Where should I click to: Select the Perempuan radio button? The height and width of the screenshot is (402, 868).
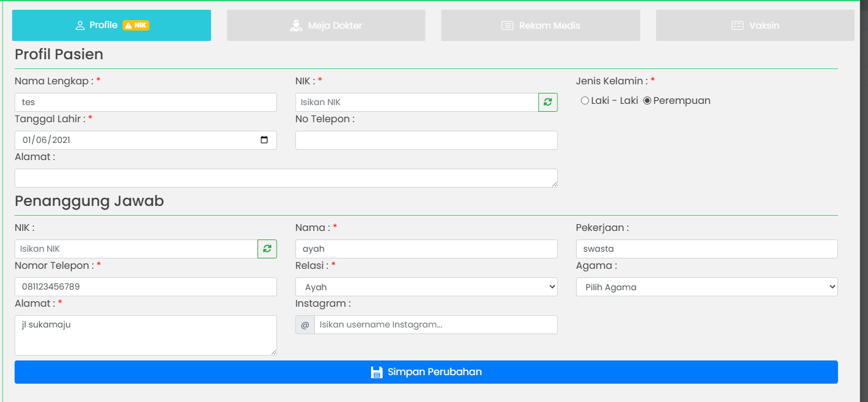647,101
